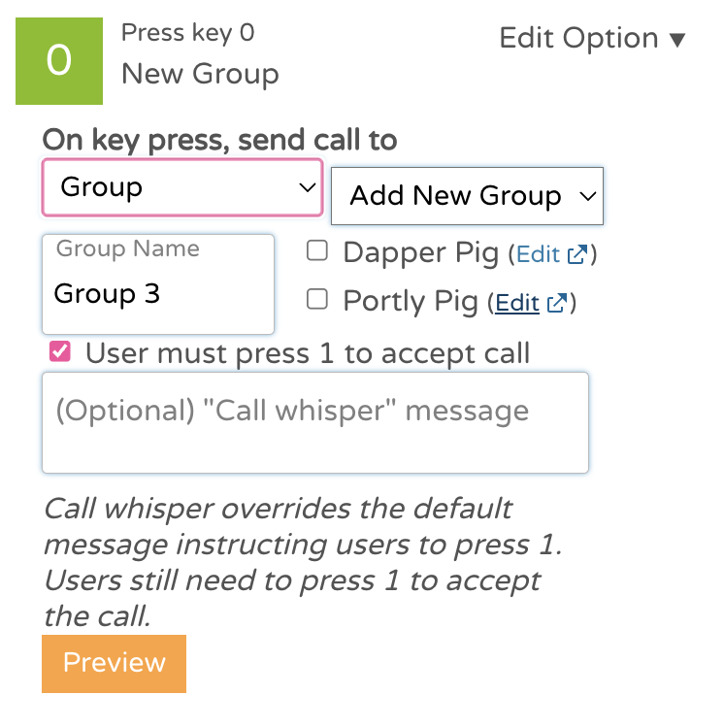Click the chevron on Add New Group box
724x728 pixels.
586,196
